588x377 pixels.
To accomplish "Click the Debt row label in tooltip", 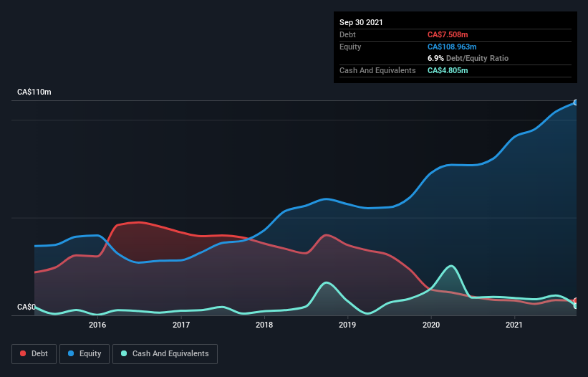I will pyautogui.click(x=347, y=34).
